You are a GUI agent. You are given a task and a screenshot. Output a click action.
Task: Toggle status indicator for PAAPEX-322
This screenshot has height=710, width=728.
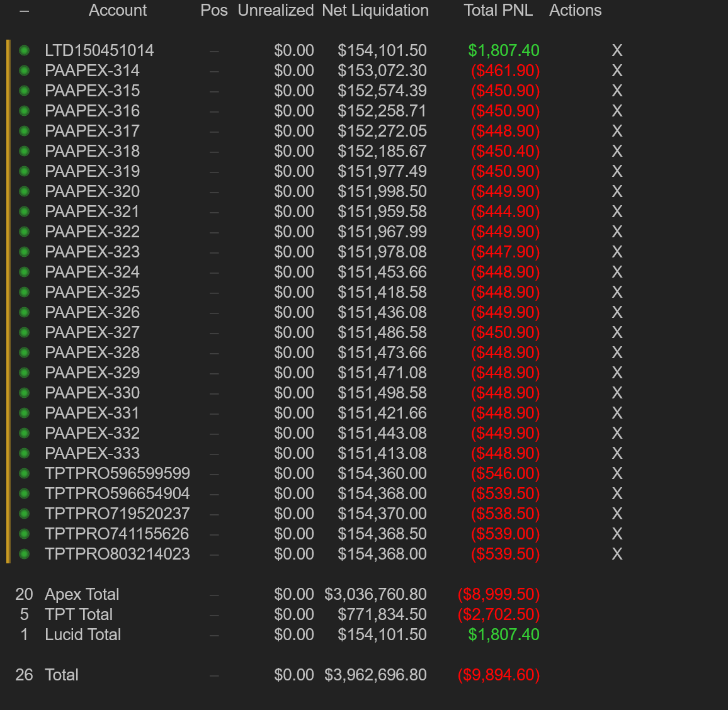tap(24, 232)
